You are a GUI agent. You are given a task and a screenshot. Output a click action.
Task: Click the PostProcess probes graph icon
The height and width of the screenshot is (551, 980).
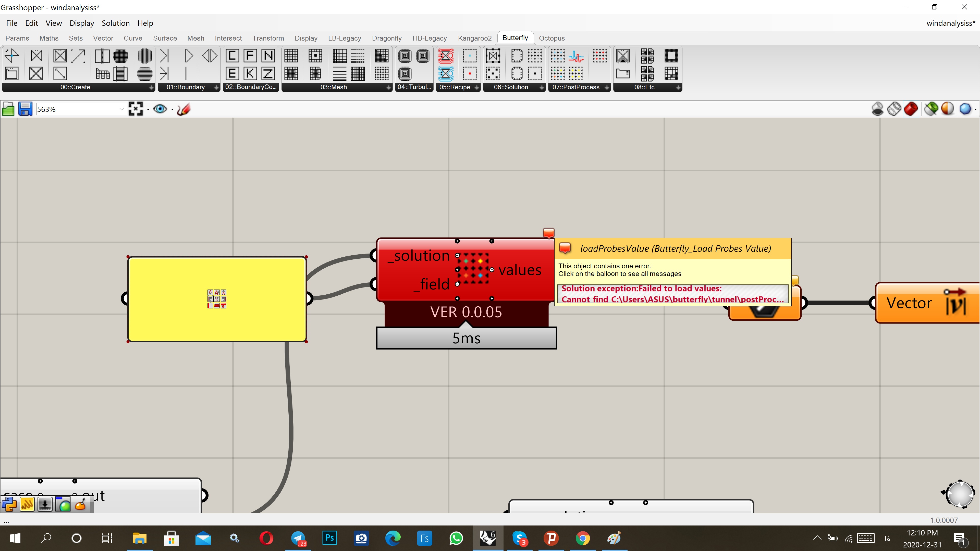[x=576, y=56]
